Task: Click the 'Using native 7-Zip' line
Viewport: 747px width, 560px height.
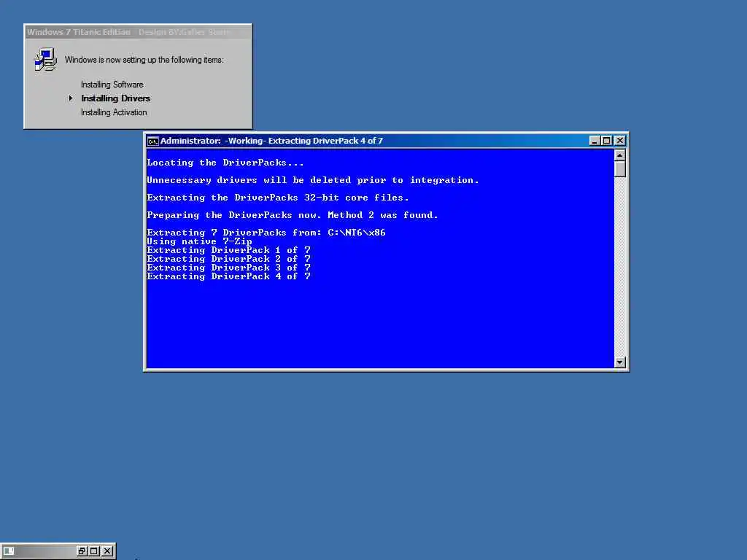Action: 200,241
